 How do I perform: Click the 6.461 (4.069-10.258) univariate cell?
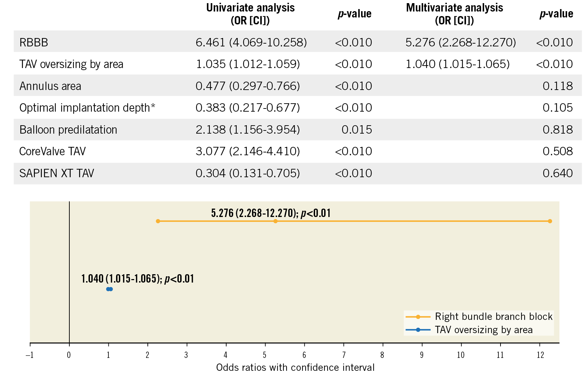tap(251, 43)
